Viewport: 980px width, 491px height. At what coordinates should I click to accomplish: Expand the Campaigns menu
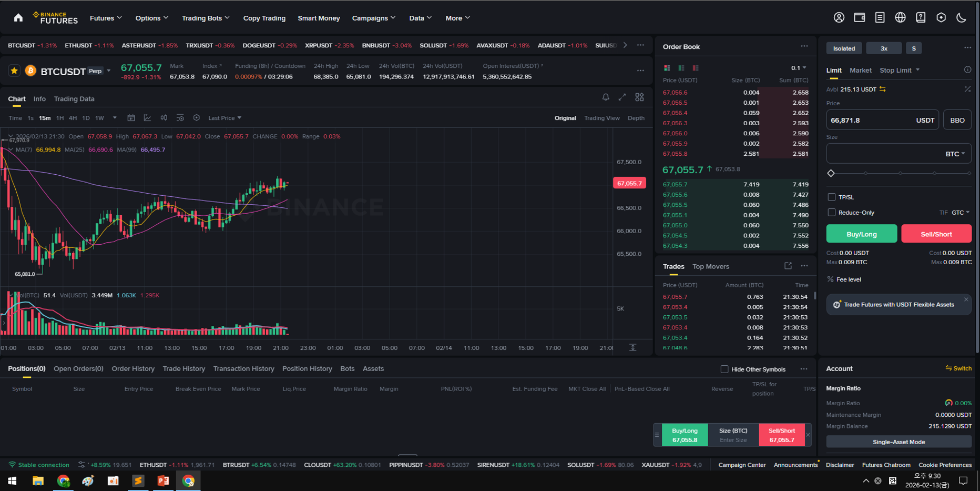[x=374, y=18]
